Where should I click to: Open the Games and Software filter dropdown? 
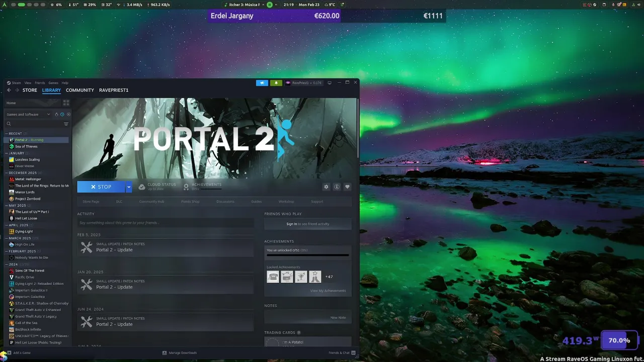pos(29,114)
